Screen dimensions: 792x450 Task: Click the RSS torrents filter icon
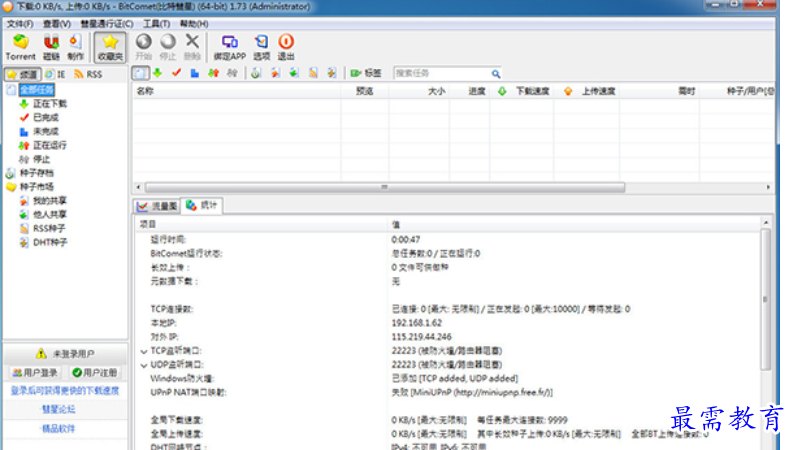click(313, 73)
